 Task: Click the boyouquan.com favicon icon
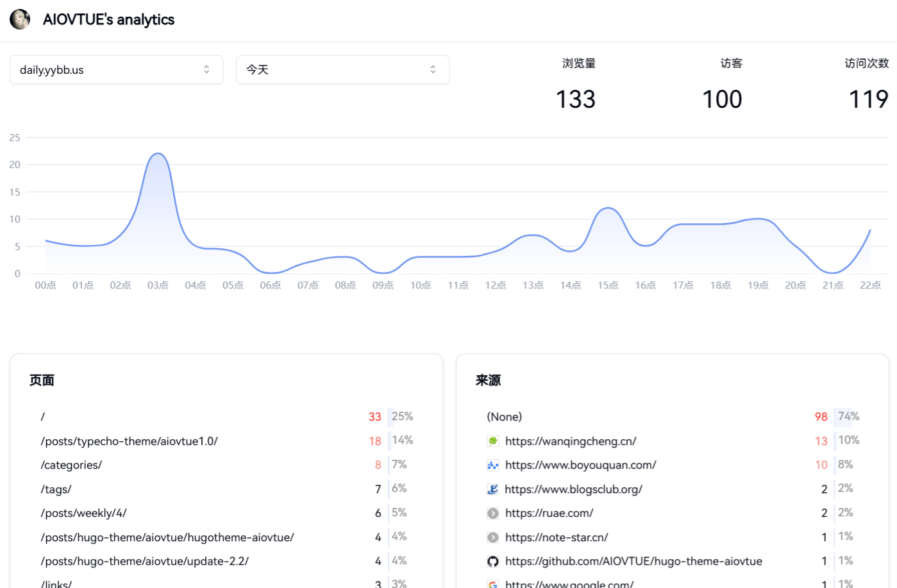pos(492,465)
